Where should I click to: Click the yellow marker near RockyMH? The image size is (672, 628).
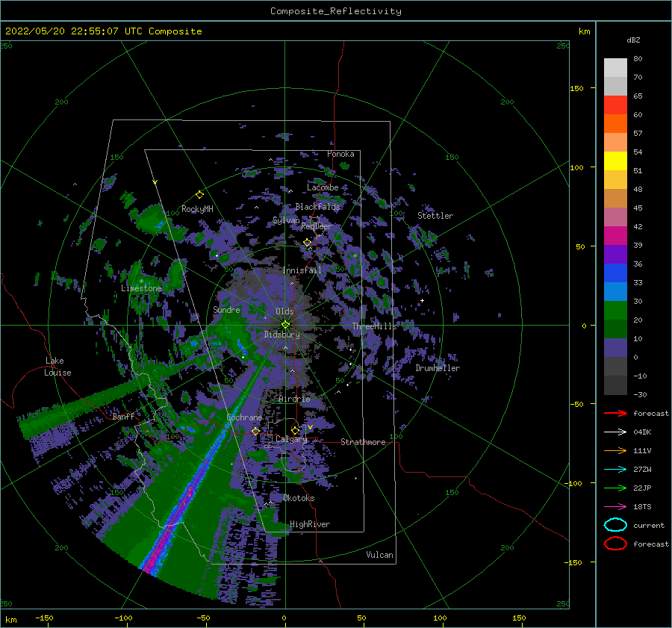pos(199,195)
